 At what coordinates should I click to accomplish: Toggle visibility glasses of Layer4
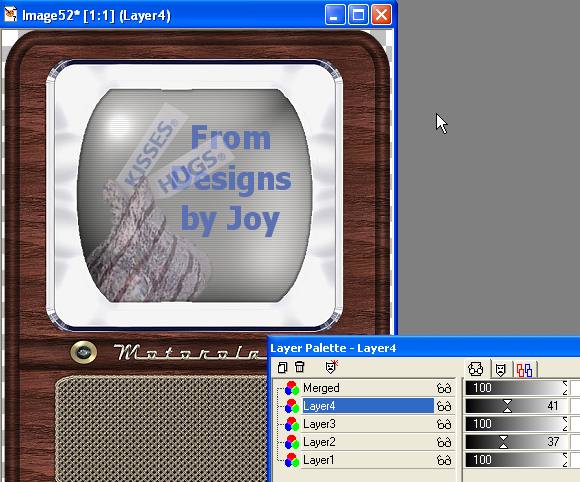point(444,406)
